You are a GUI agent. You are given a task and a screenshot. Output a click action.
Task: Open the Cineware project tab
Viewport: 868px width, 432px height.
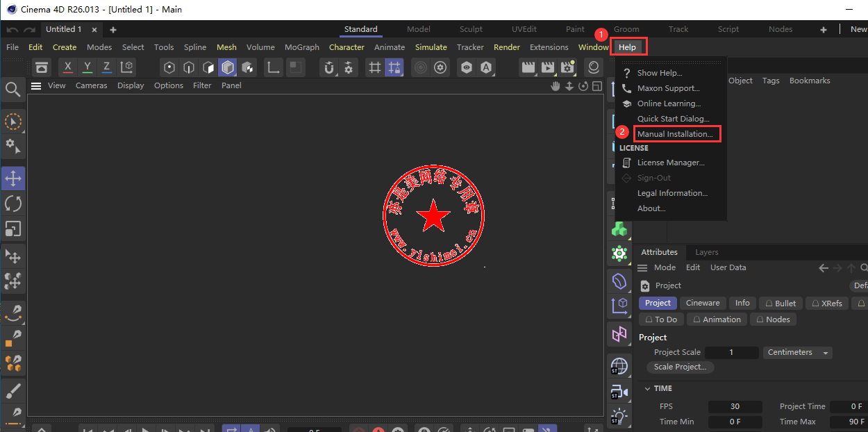[x=703, y=303]
